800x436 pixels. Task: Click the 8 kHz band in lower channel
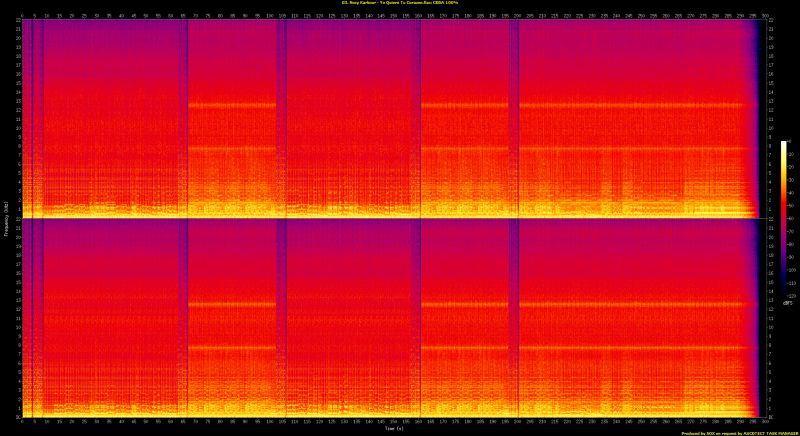click(x=400, y=347)
